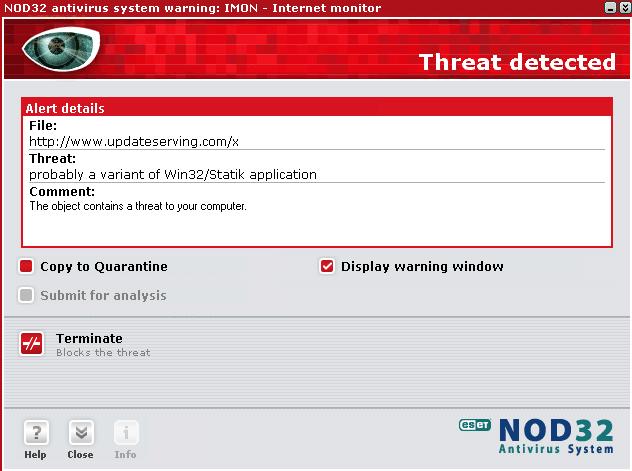Click the Comment: field label

62,191
